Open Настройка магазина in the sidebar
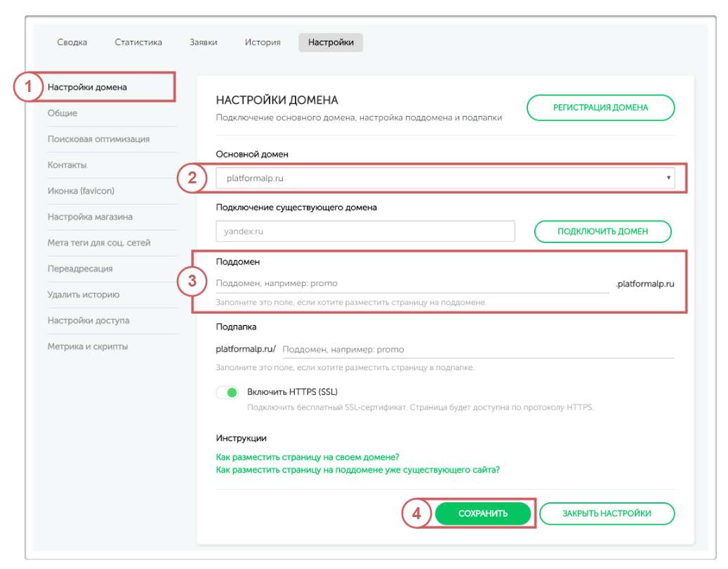Viewport: 728px width, 569px height. [x=90, y=217]
